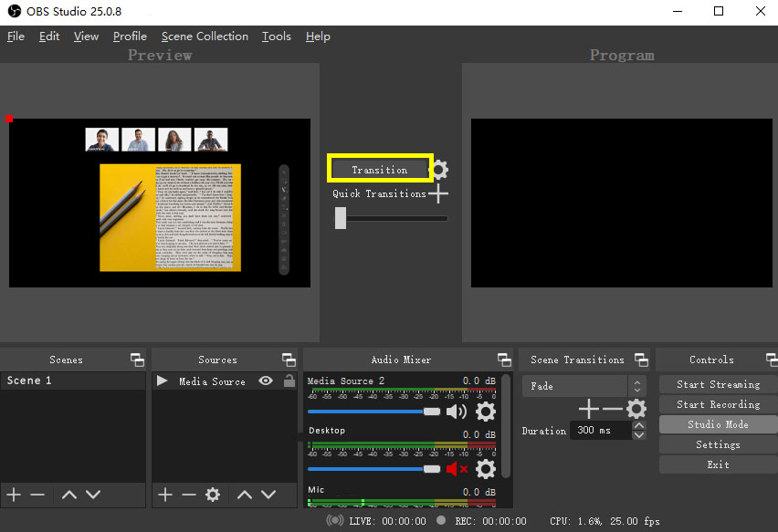Click Desktop volume slider handle
Viewport: 778px width, 532px height.
[x=432, y=469]
